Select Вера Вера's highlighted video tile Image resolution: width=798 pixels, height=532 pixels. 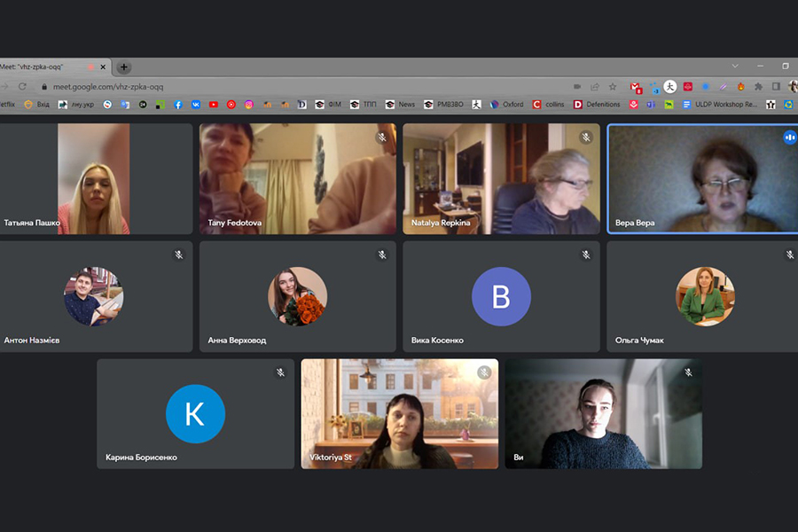(x=702, y=179)
